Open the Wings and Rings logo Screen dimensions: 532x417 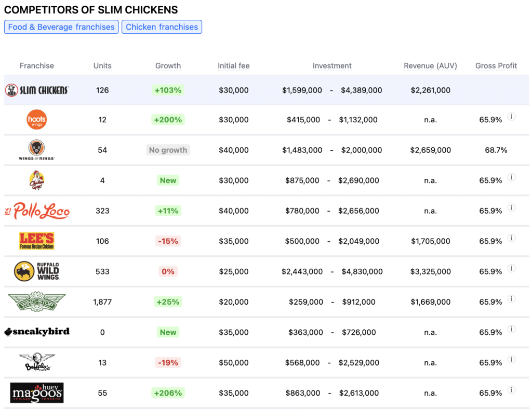[37, 150]
